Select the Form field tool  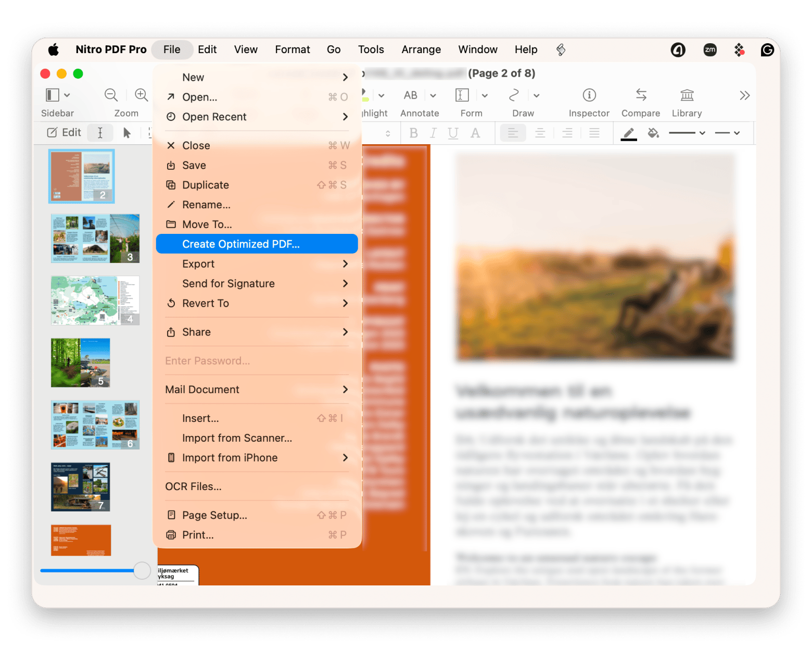[462, 95]
